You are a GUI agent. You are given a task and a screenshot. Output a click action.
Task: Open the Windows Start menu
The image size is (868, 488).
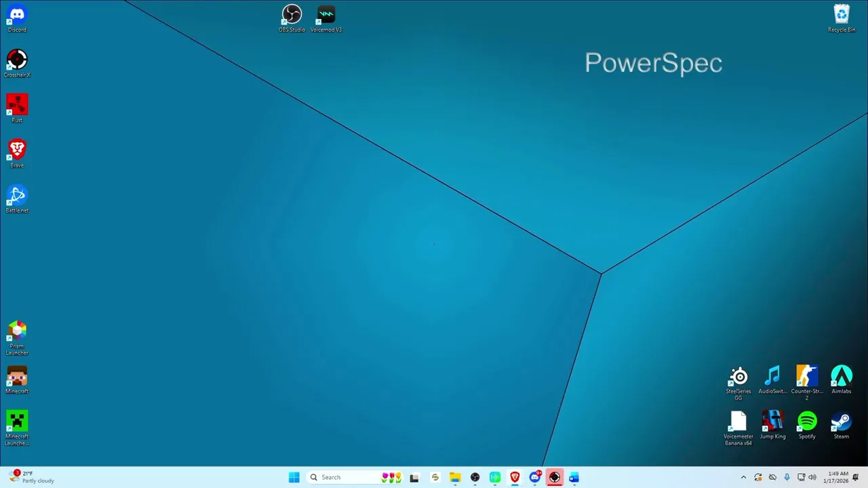294,477
